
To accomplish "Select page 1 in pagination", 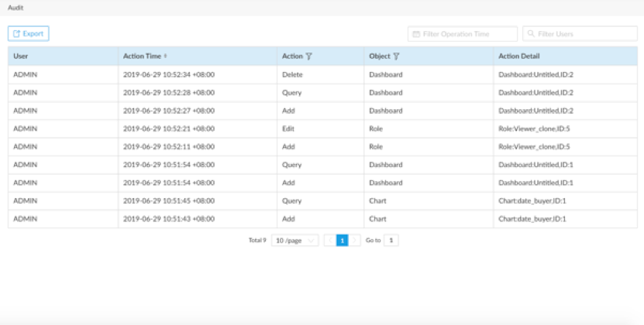I will pos(342,241).
